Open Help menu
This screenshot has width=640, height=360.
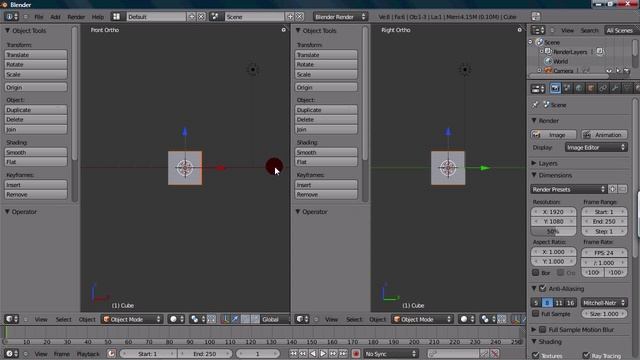tap(98, 17)
